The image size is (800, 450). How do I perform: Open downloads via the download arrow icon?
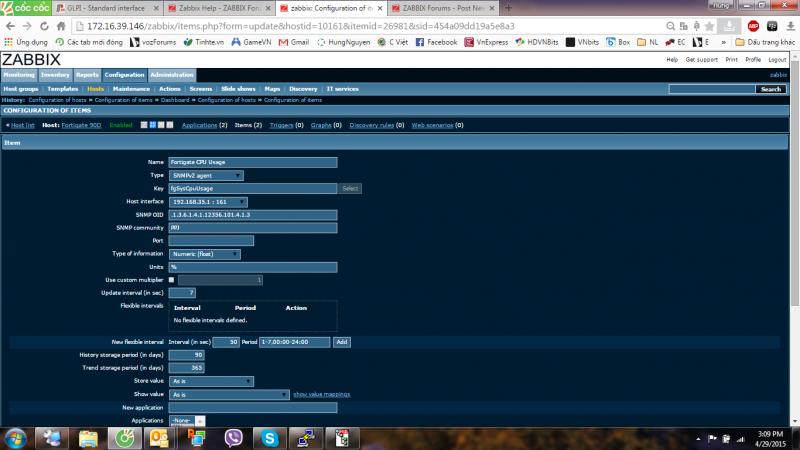click(790, 26)
